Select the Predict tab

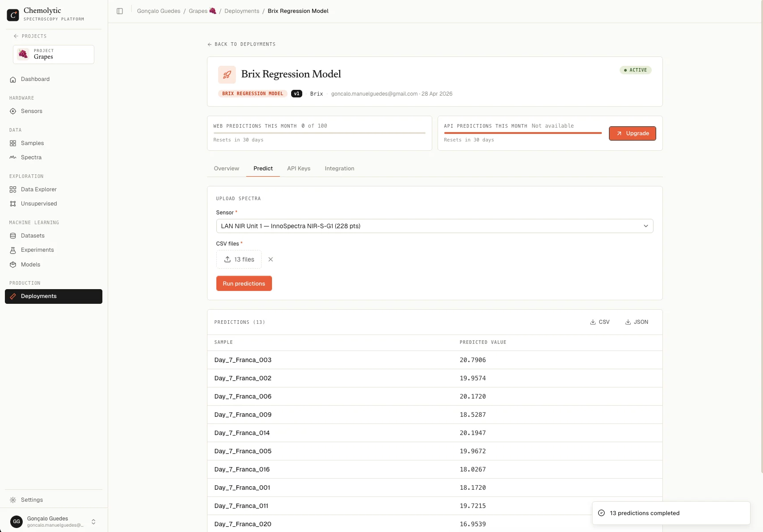263,169
